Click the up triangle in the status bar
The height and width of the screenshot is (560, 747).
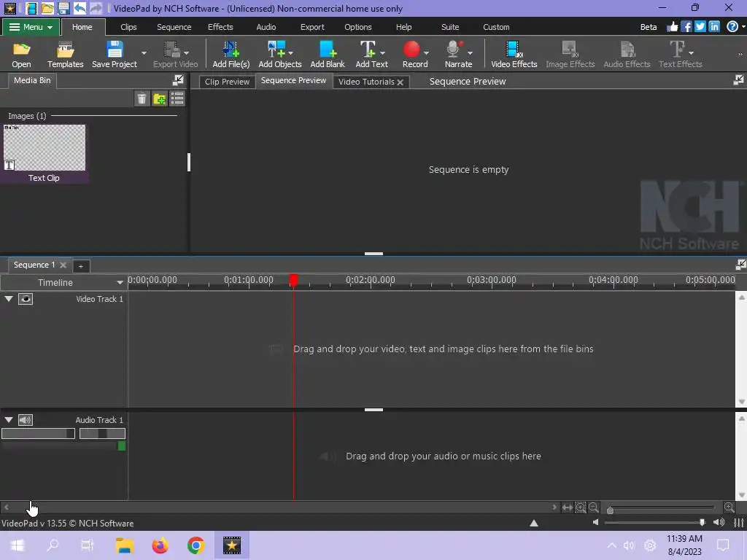(534, 524)
